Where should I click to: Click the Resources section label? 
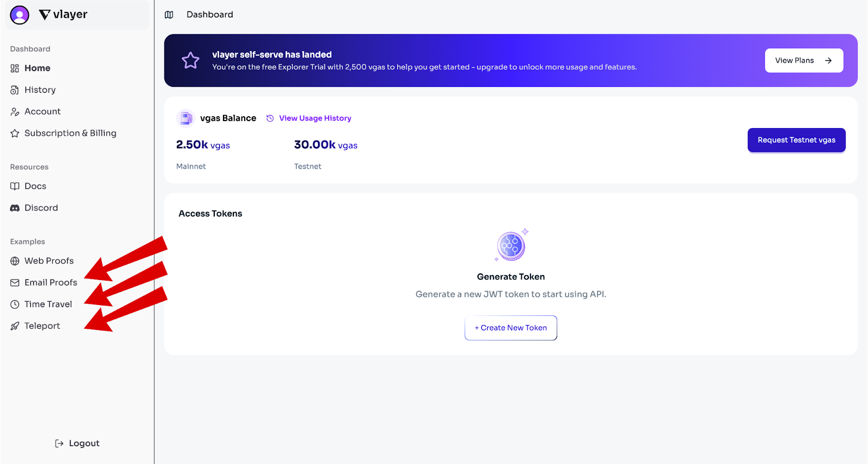(x=29, y=167)
